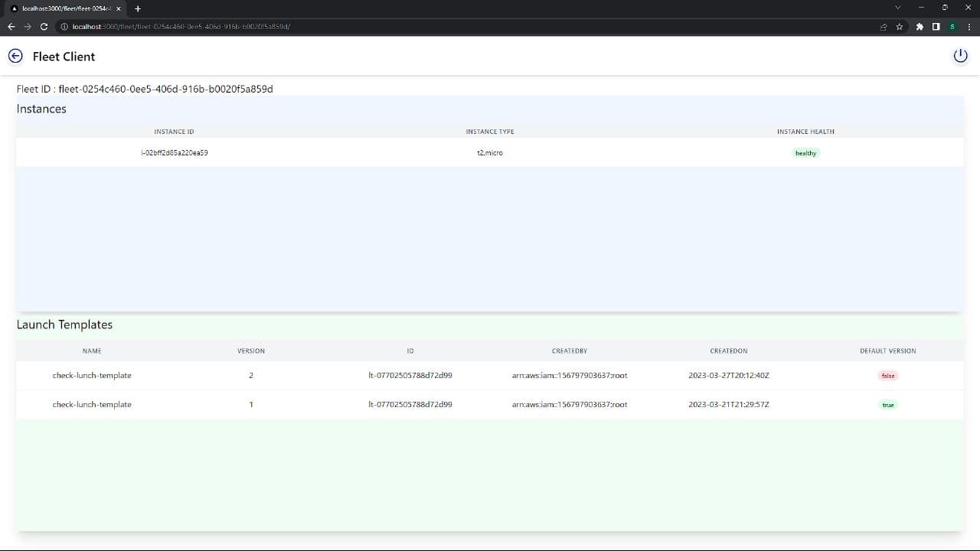
Task: Click the back arrow beside Fleet Client
Action: (x=15, y=56)
